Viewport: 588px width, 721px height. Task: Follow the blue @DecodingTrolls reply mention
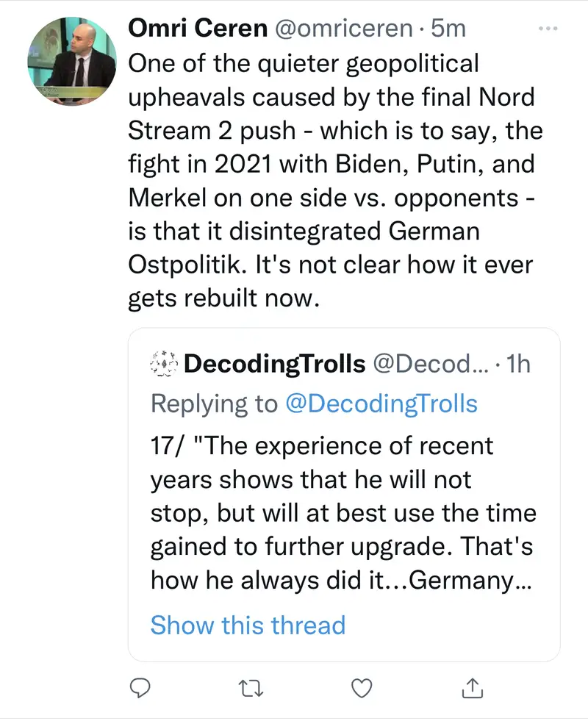[x=380, y=403]
